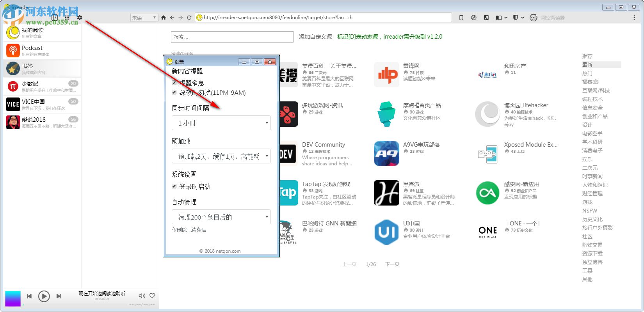
Task: Click the shield icon in toolbar
Action: [x=515, y=18]
